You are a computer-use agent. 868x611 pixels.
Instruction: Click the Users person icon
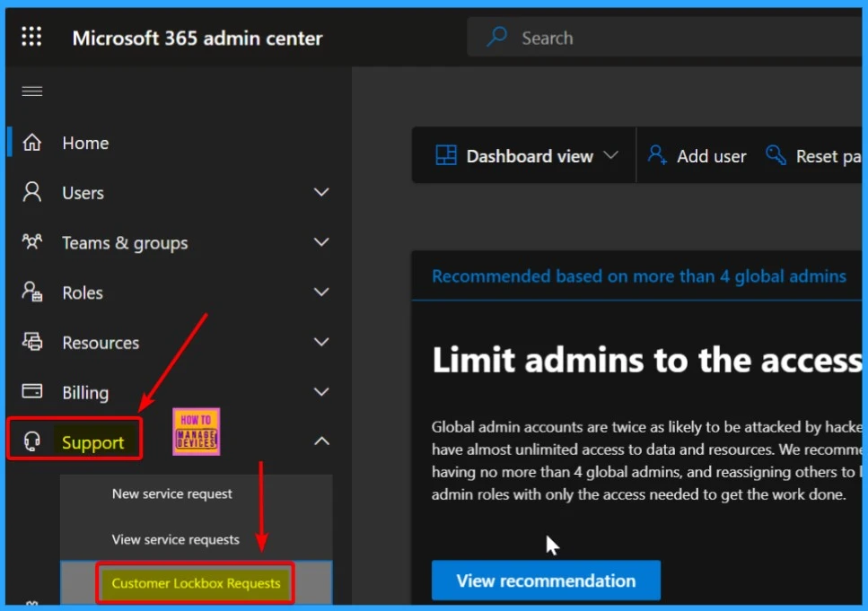point(31,193)
